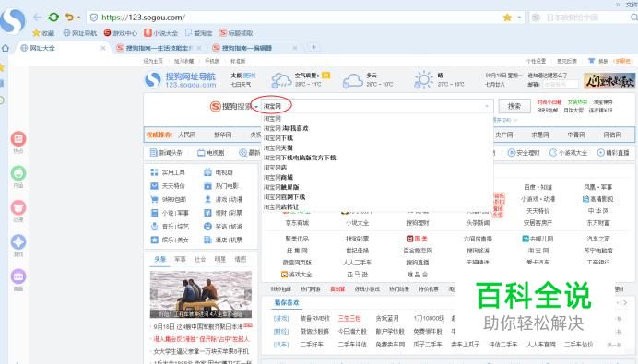Switch to the 军事 news tab
Screen dimensions: 638x364
click(180, 259)
